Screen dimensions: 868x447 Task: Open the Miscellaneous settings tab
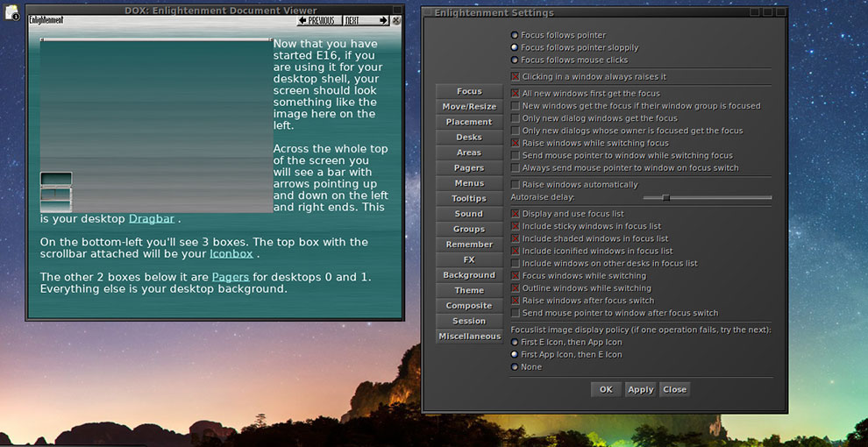pyautogui.click(x=469, y=337)
